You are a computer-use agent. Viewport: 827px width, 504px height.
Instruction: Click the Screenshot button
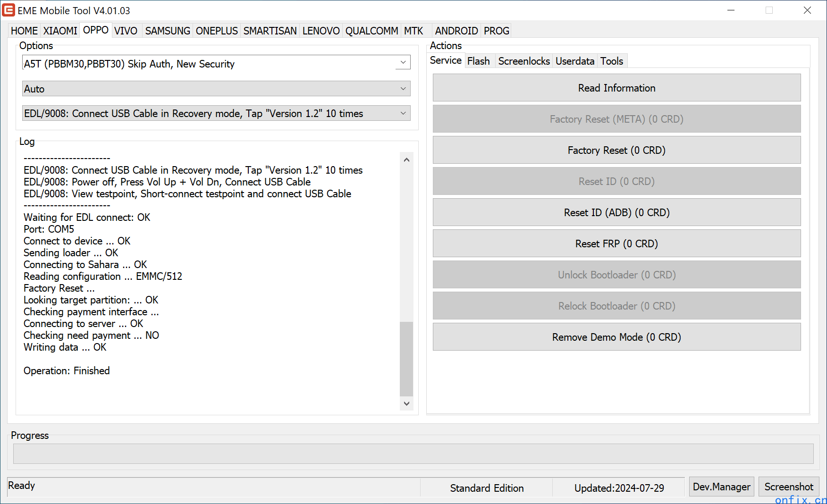[x=789, y=487]
